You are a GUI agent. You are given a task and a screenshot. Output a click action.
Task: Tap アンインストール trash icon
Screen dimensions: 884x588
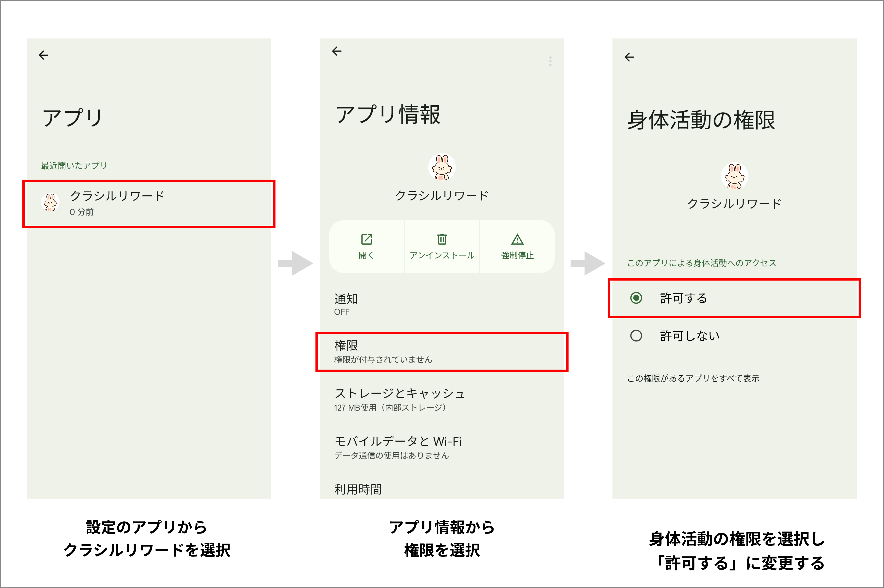coord(442,239)
